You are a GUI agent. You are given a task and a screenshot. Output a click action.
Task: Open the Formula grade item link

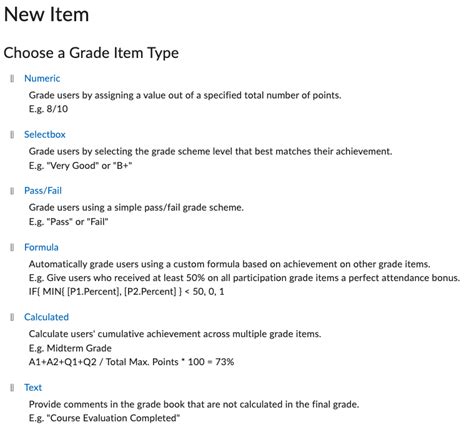41,247
